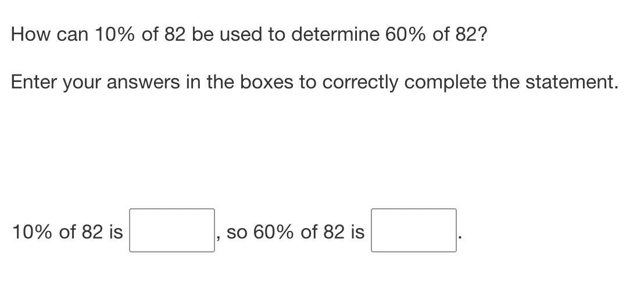This screenshot has width=644, height=285.
Task: Click the question text starting "How can 10%"
Action: [x=249, y=35]
